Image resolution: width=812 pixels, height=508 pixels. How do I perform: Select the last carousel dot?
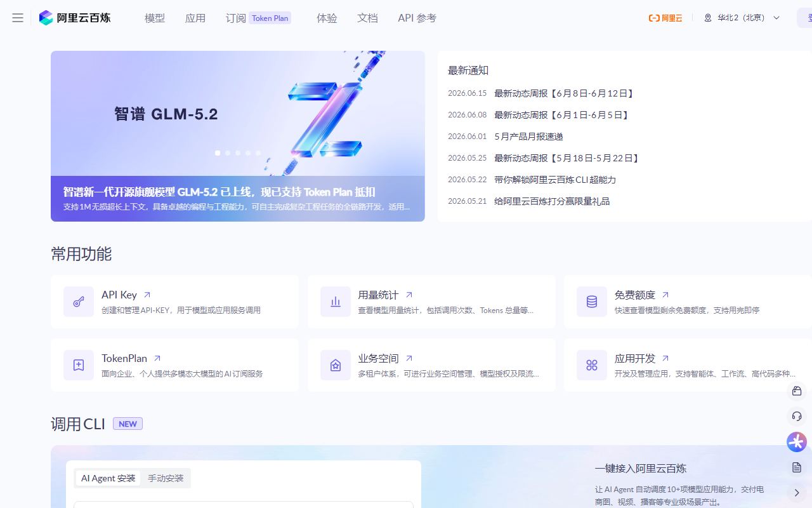tap(258, 153)
